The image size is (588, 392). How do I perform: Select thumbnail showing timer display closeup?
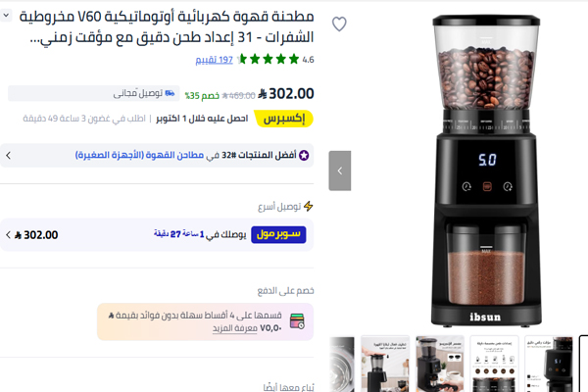tap(549, 364)
